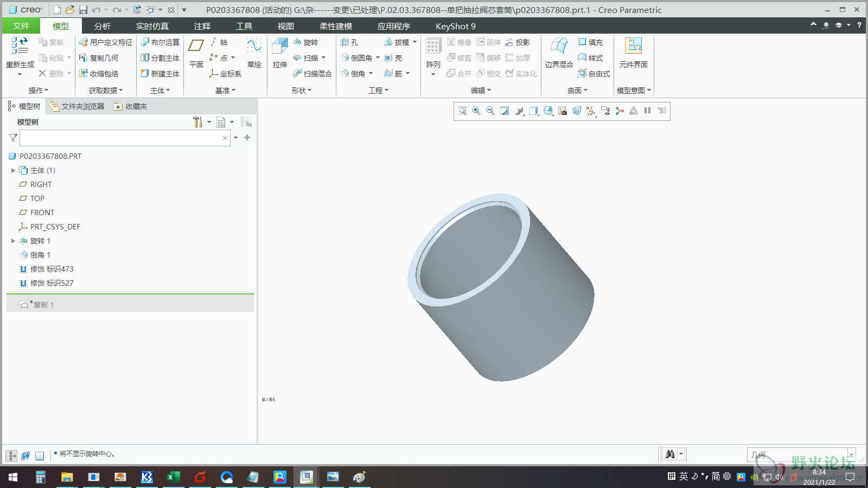The image size is (868, 488).
Task: Click the 填充 (Fill) surface tool
Action: pos(590,42)
